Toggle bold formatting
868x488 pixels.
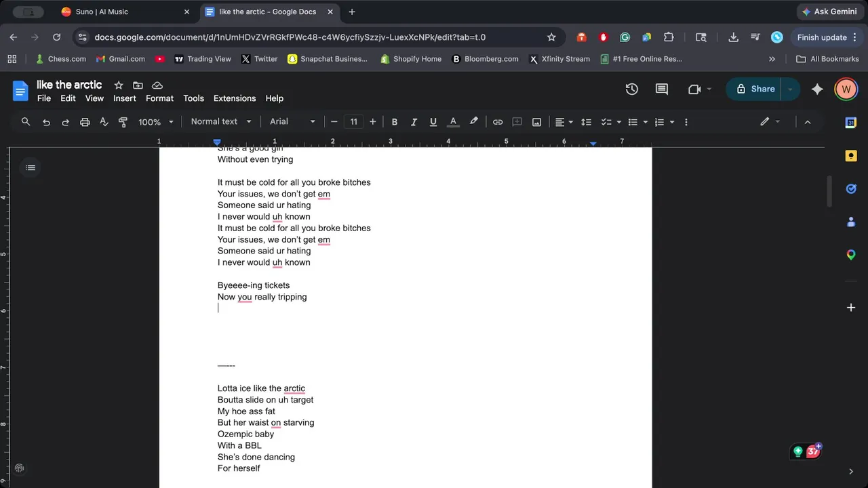[394, 122]
